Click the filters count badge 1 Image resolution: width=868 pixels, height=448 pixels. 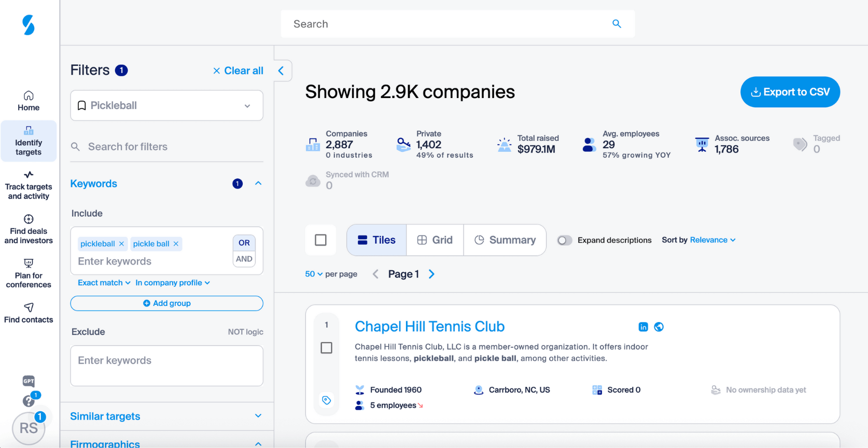121,71
